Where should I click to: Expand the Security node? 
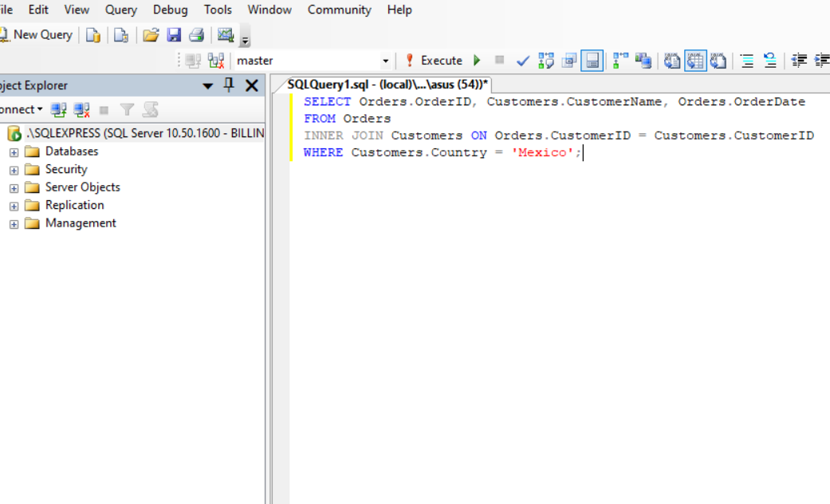tap(13, 169)
